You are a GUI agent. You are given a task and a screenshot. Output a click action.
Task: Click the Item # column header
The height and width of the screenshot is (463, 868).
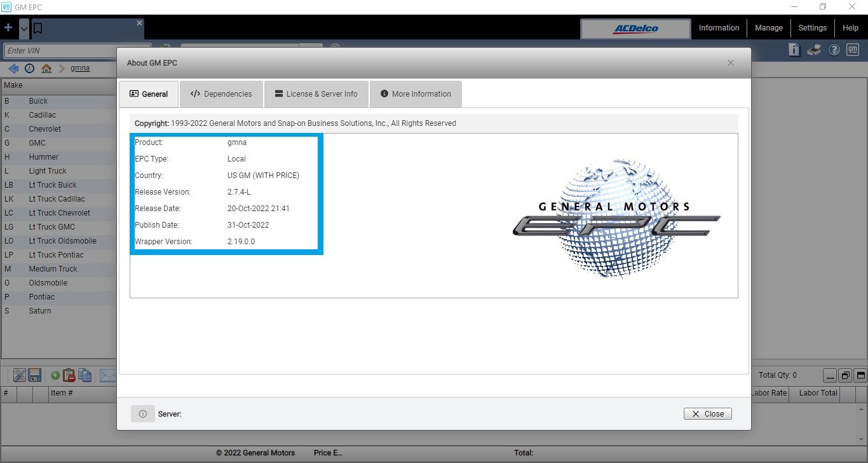(x=81, y=393)
